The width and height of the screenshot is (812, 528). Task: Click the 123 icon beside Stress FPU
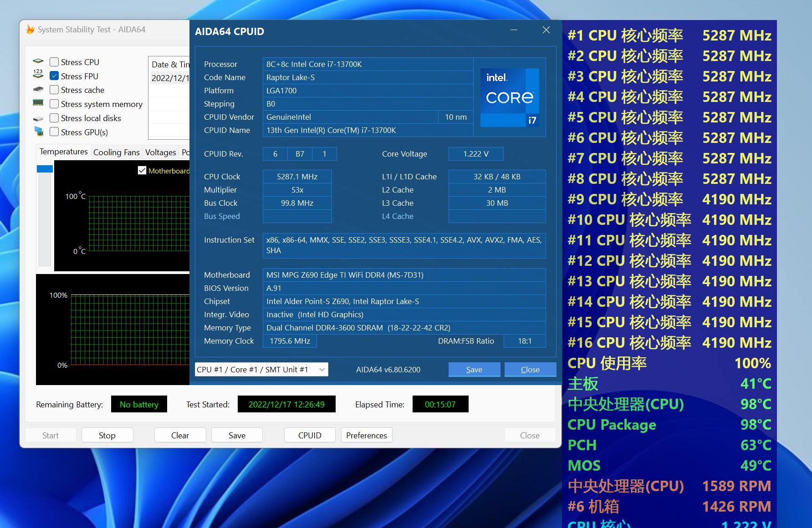pyautogui.click(x=38, y=74)
